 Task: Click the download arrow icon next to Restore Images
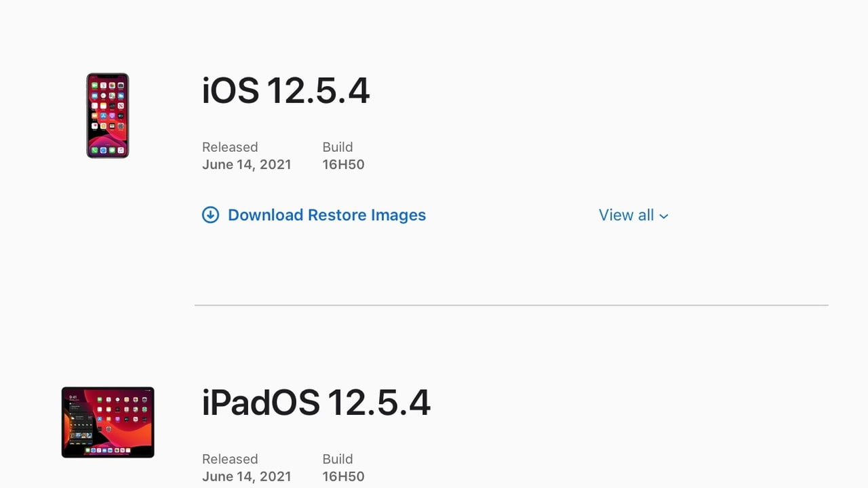click(x=211, y=214)
